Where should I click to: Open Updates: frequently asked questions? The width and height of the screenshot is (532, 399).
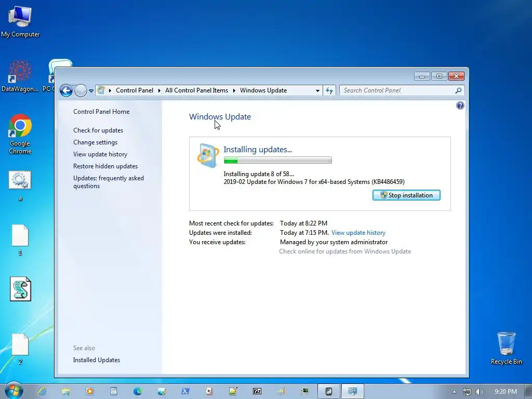click(x=108, y=182)
